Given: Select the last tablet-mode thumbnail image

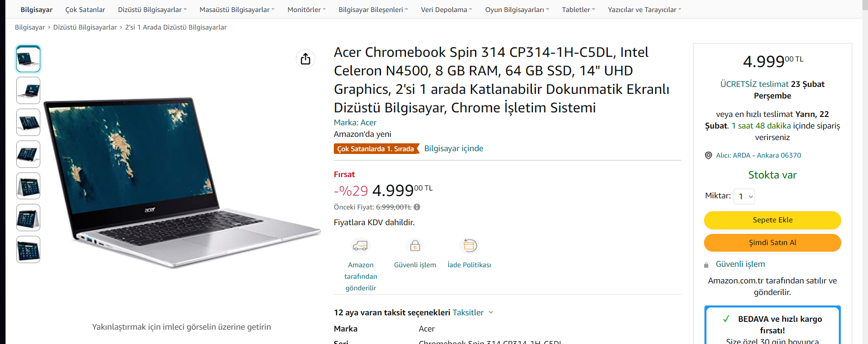Looking at the screenshot, I should tap(28, 250).
